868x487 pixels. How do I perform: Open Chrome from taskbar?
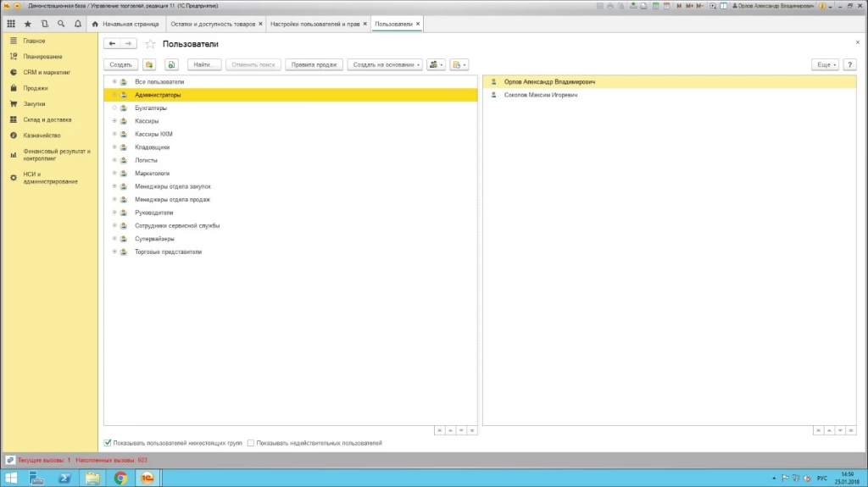[120, 478]
